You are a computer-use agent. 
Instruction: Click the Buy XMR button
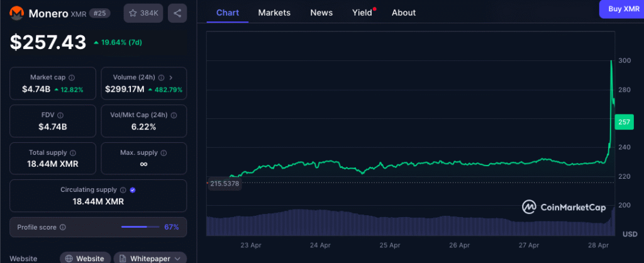tap(623, 9)
